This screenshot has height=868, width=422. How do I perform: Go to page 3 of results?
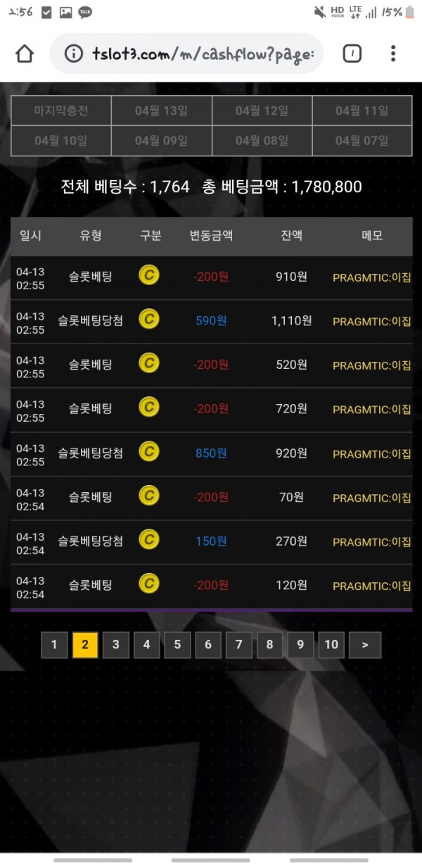tap(116, 644)
